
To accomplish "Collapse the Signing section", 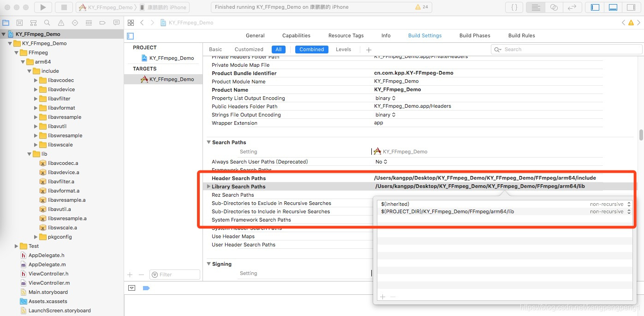I will (x=209, y=264).
